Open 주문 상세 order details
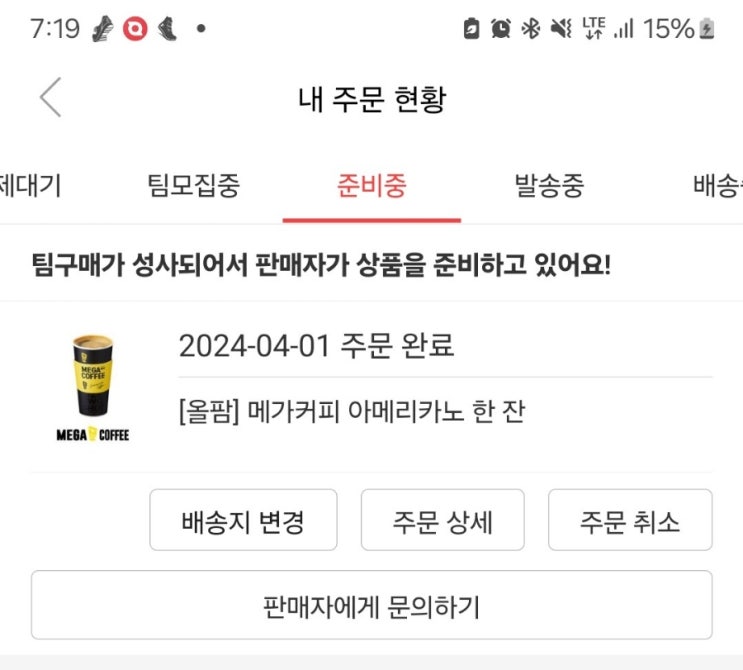Viewport: 743px width, 670px height. tap(442, 520)
